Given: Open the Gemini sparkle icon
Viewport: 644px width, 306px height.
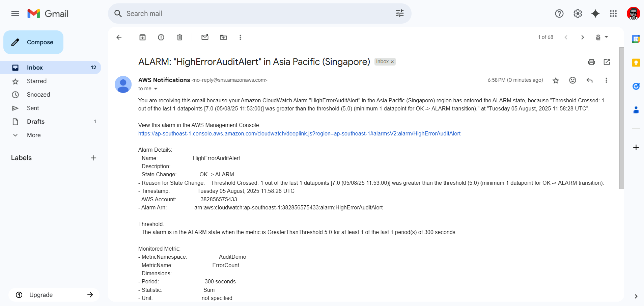Looking at the screenshot, I should pos(595,14).
